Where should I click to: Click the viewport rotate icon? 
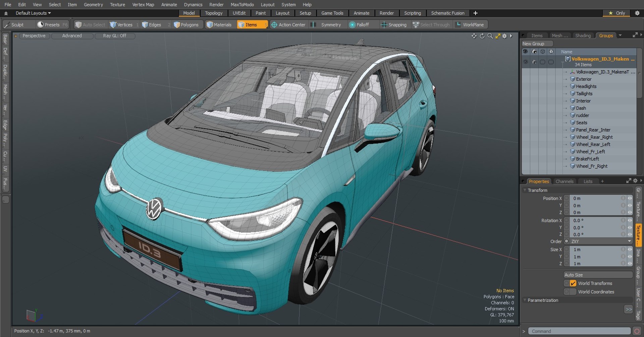tap(482, 36)
